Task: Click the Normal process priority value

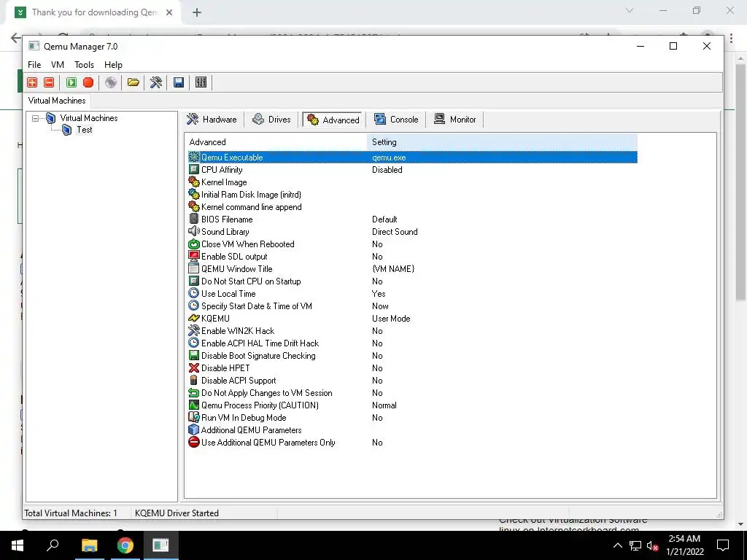Action: 384,405
